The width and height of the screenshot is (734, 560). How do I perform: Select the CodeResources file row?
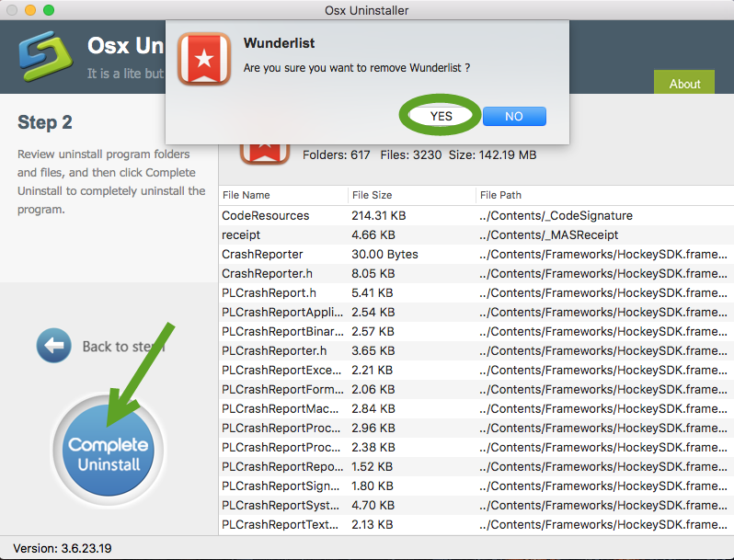pyautogui.click(x=476, y=216)
